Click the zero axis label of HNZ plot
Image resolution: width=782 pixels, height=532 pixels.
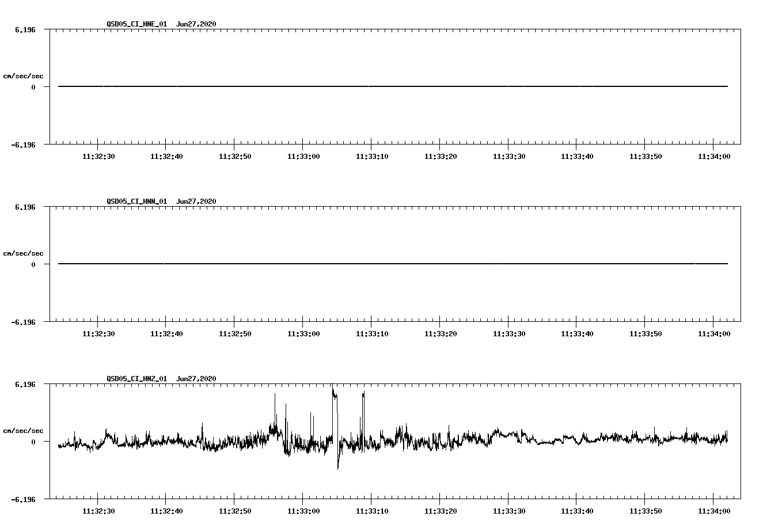(33, 442)
